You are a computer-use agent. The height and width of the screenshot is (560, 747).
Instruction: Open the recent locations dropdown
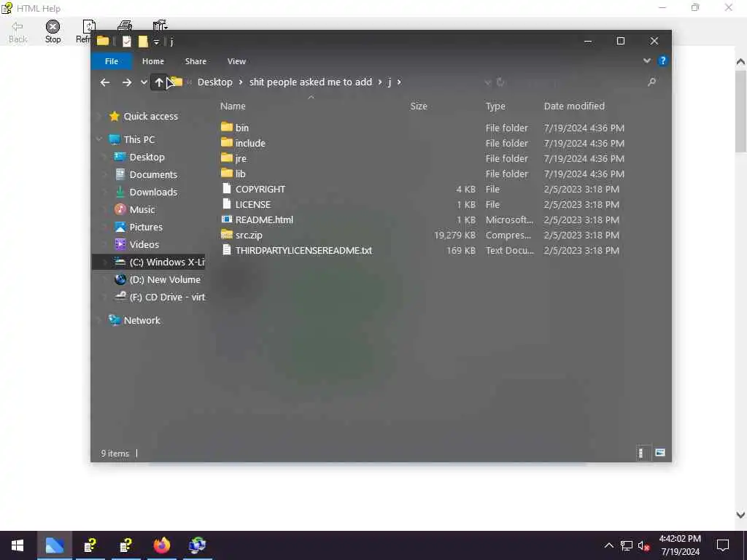coord(144,82)
